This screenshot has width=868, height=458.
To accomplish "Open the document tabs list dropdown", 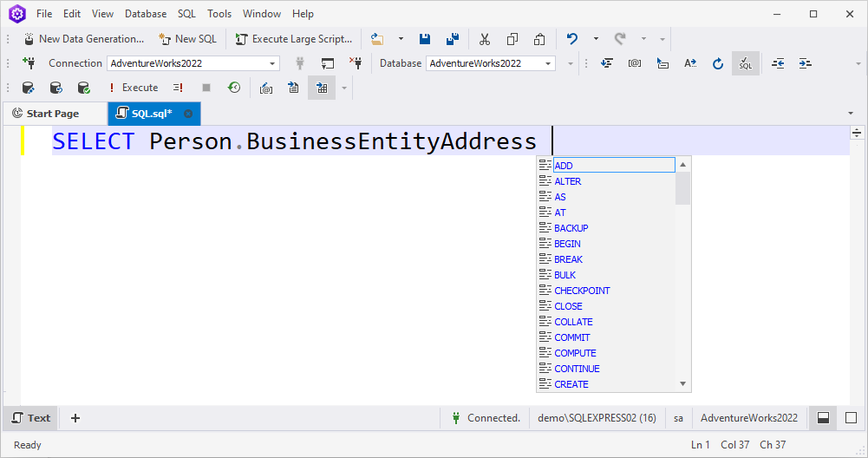I will (x=851, y=113).
